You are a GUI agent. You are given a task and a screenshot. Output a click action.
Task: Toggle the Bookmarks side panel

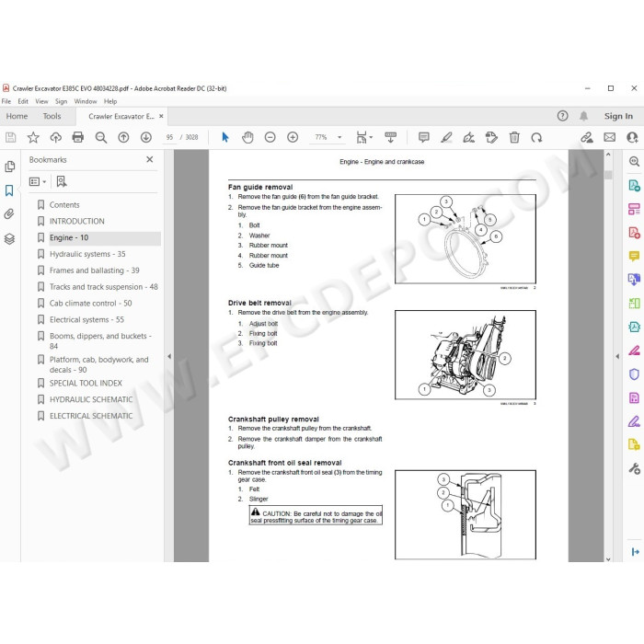[9, 190]
